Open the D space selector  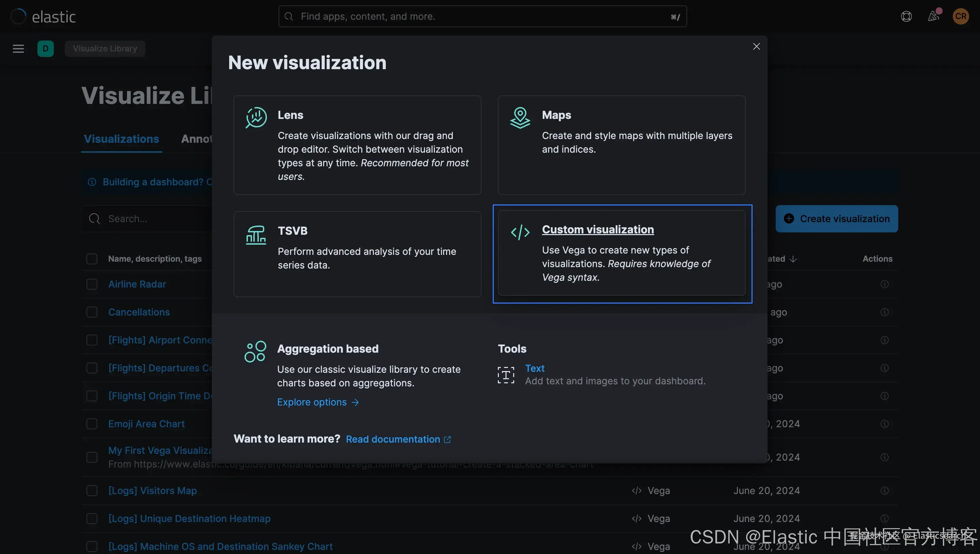pos(45,49)
